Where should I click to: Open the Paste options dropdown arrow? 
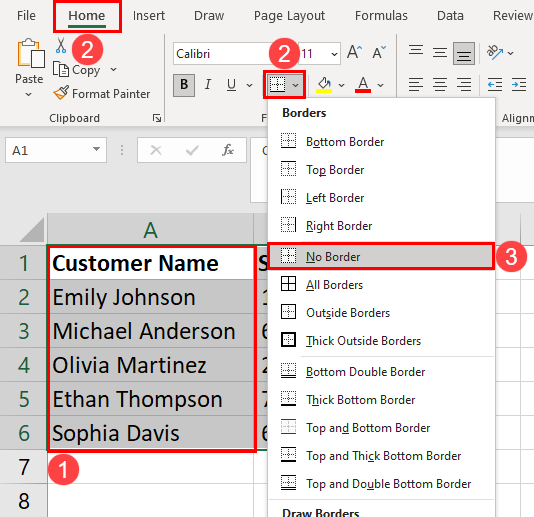[29, 94]
